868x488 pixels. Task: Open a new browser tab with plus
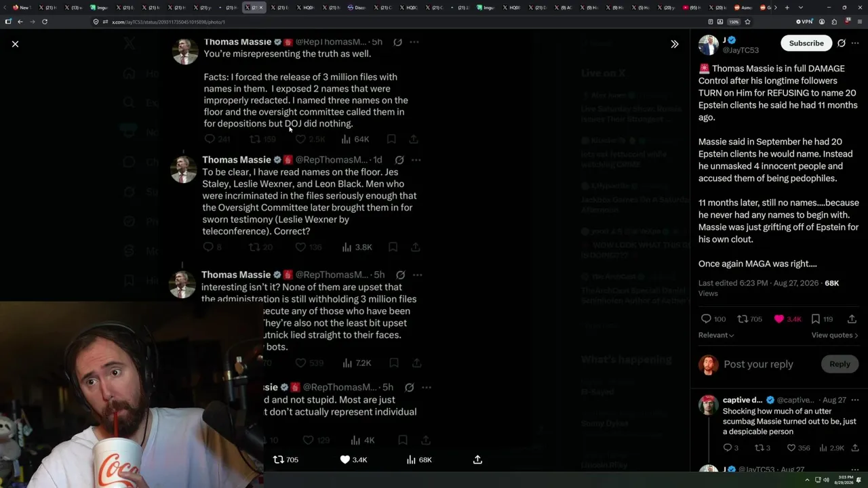[787, 7]
